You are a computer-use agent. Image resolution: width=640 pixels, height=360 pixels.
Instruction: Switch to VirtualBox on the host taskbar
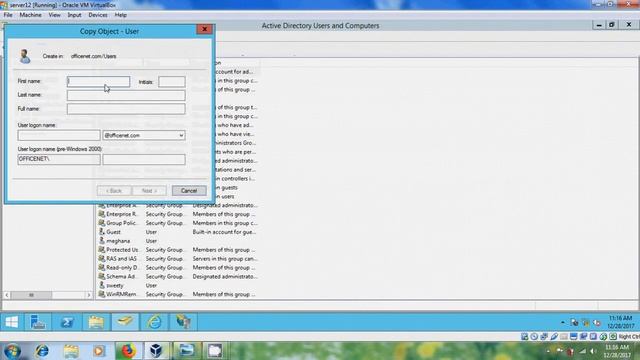point(156,351)
